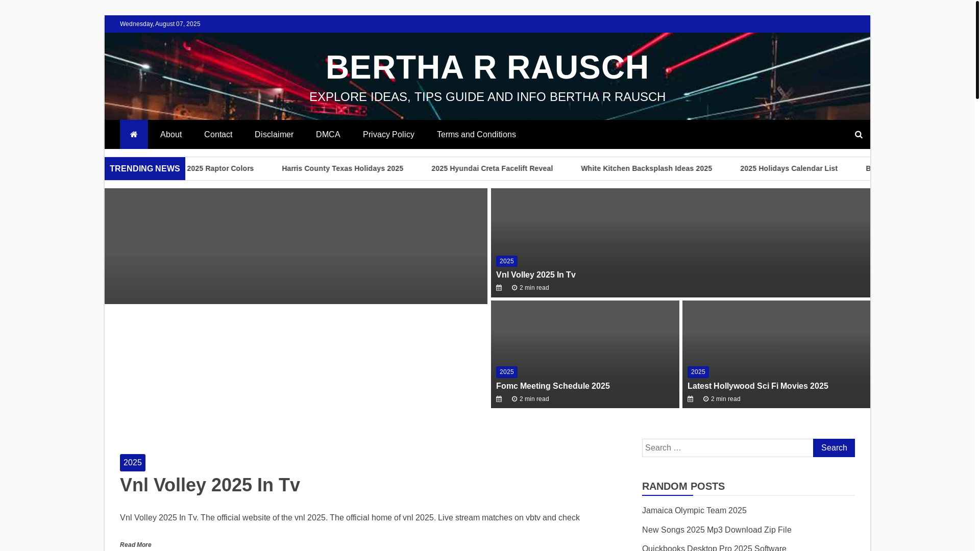Open 2025 Hyundai Creta Facelift Reveal
This screenshot has height=551, width=980.
492,168
